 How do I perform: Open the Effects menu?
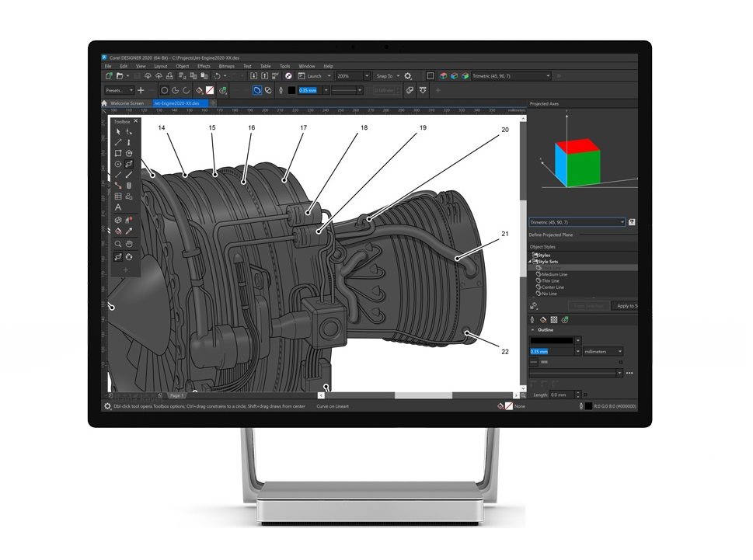[204, 66]
